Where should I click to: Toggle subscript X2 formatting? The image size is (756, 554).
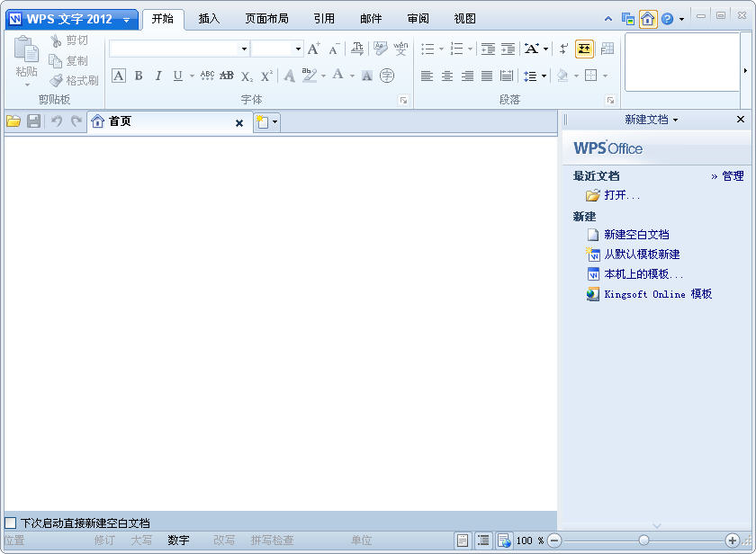(247, 76)
